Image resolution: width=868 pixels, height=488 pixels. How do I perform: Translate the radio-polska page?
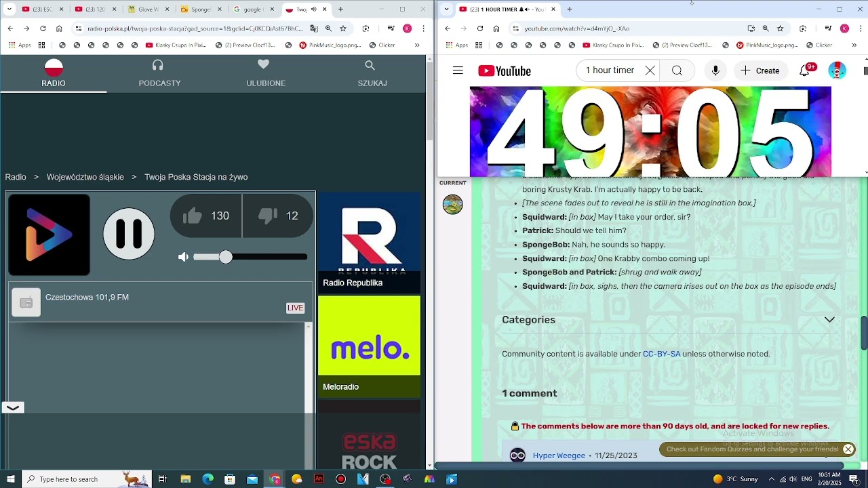pos(314,28)
